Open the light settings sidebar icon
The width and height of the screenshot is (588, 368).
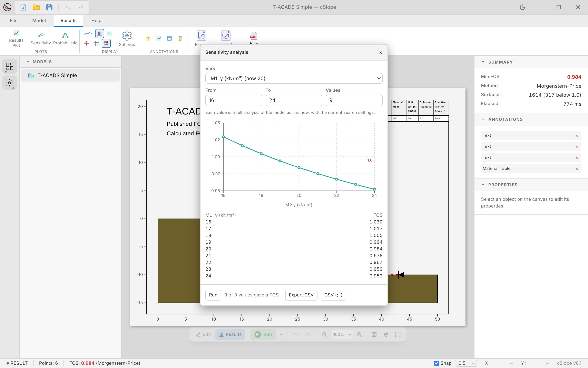[x=9, y=83]
